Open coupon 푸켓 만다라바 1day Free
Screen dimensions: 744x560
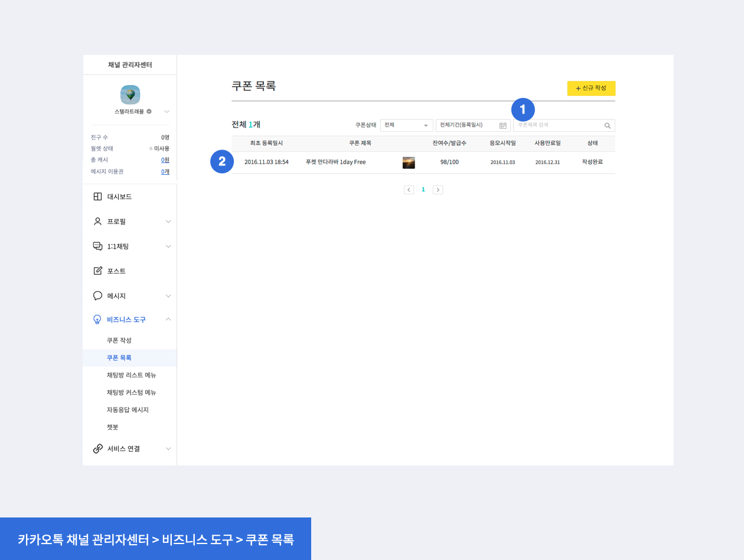click(x=335, y=162)
